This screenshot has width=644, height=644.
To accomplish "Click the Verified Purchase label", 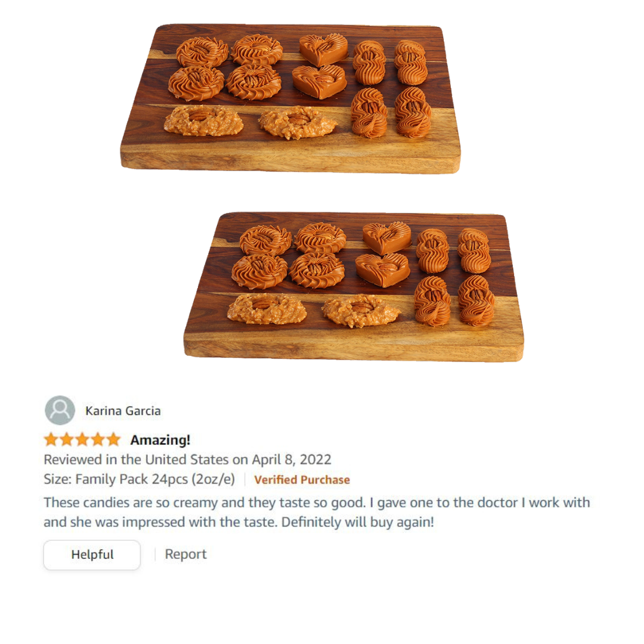I will tap(302, 479).
